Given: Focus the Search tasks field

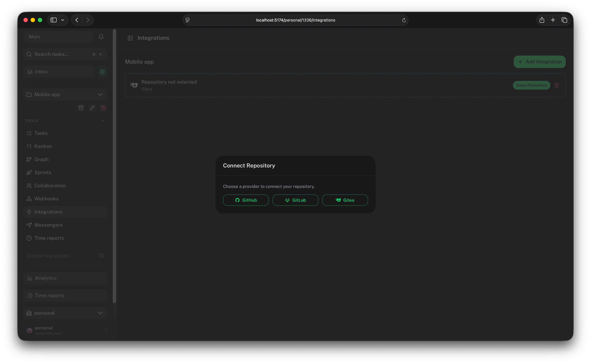Looking at the screenshot, I should 65,54.
